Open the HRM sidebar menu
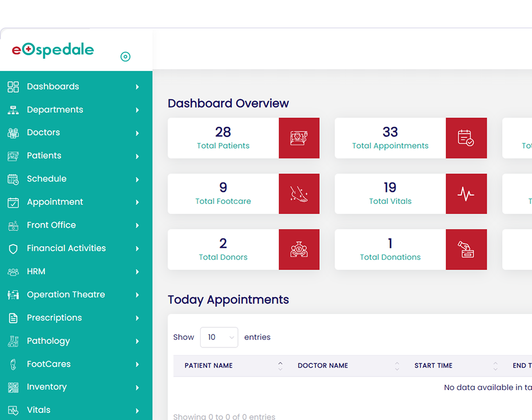 point(36,271)
